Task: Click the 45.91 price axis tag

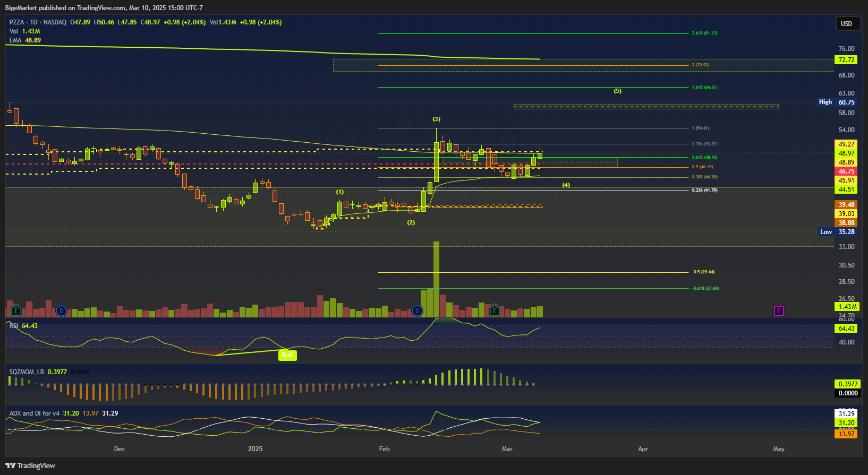Action: (x=846, y=180)
